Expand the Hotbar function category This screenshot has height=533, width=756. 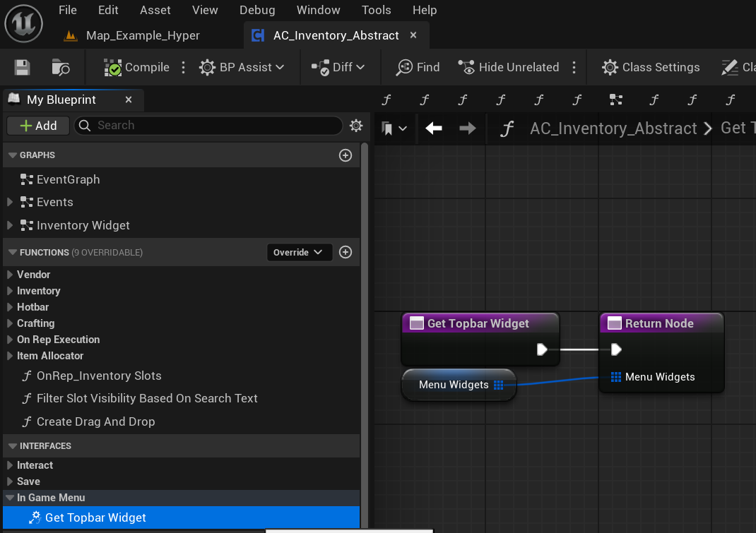pos(10,307)
